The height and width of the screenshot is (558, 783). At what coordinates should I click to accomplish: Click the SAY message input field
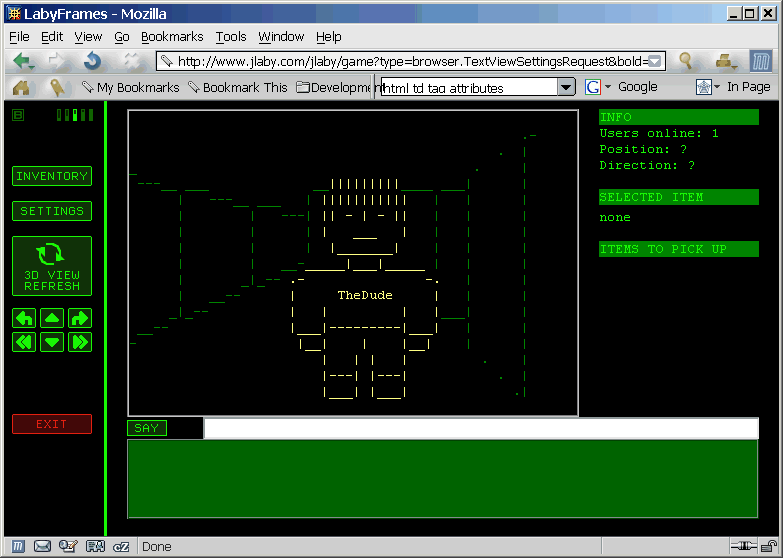[x=481, y=428]
